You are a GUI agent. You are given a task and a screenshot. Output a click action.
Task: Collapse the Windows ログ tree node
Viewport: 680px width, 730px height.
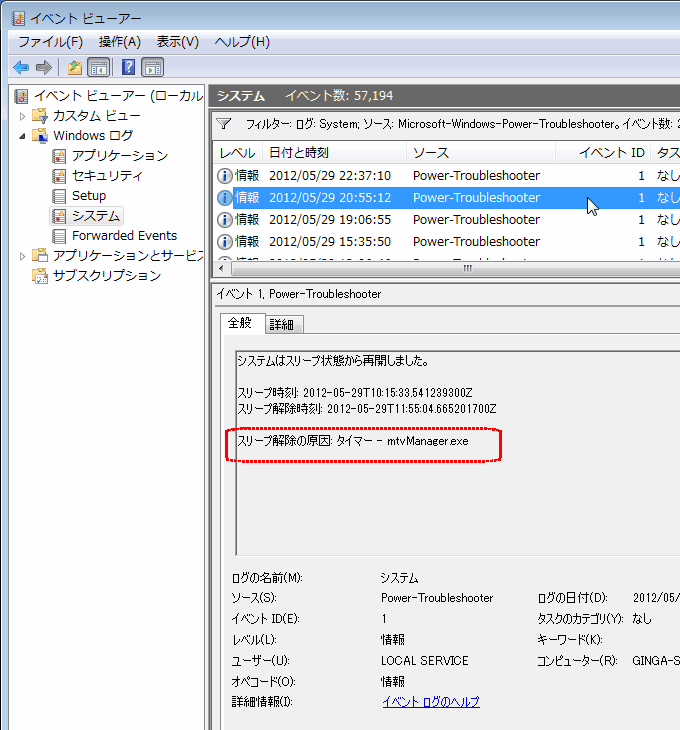(24, 136)
